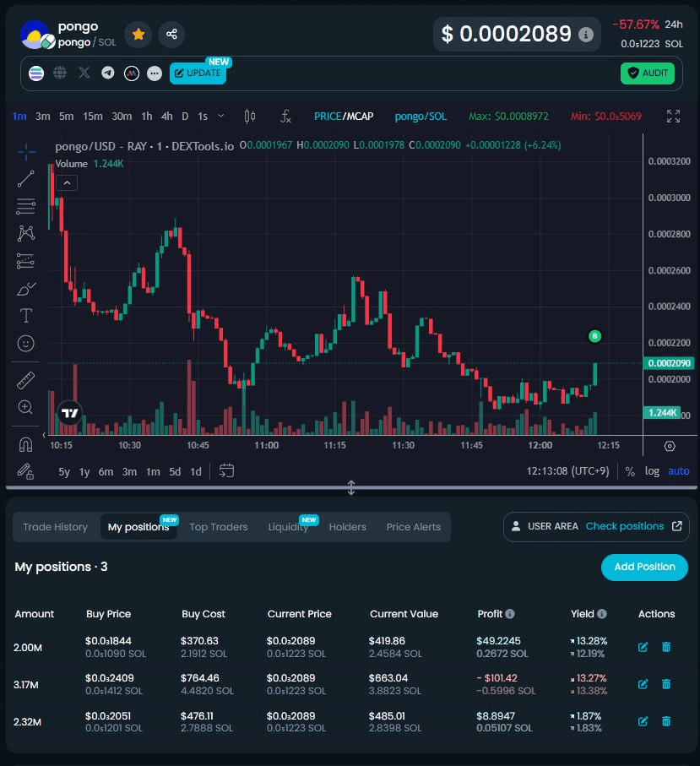Click the Add Position button
This screenshot has height=766, width=700.
(644, 568)
